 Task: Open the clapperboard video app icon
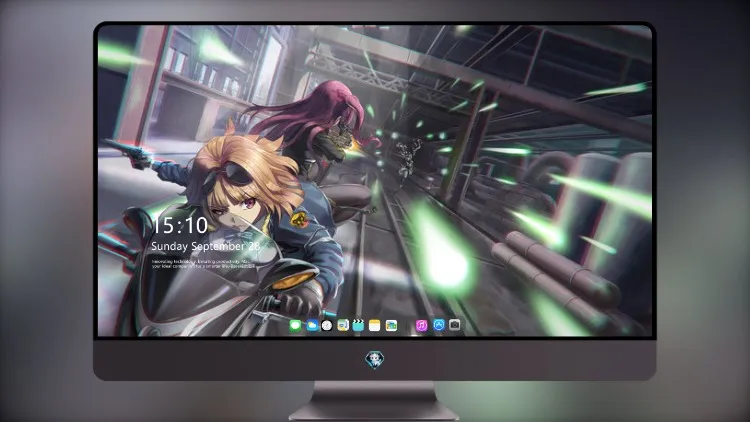point(358,326)
